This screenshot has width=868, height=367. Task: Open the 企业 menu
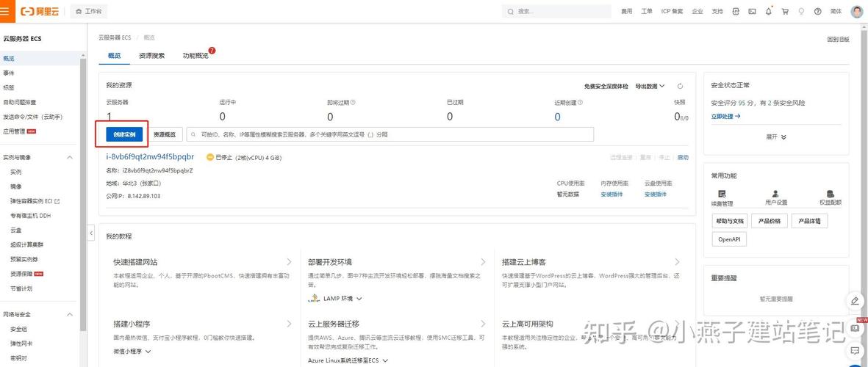697,11
